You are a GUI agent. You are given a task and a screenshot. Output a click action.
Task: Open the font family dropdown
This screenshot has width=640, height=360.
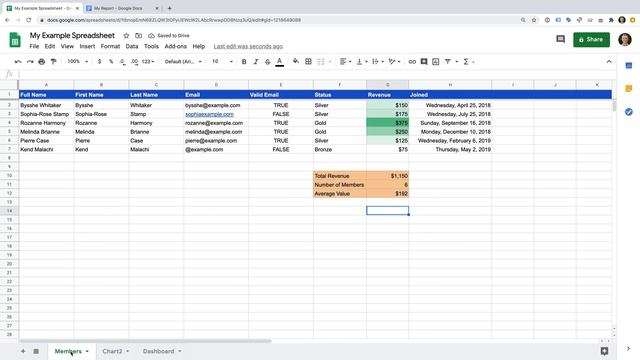(183, 62)
